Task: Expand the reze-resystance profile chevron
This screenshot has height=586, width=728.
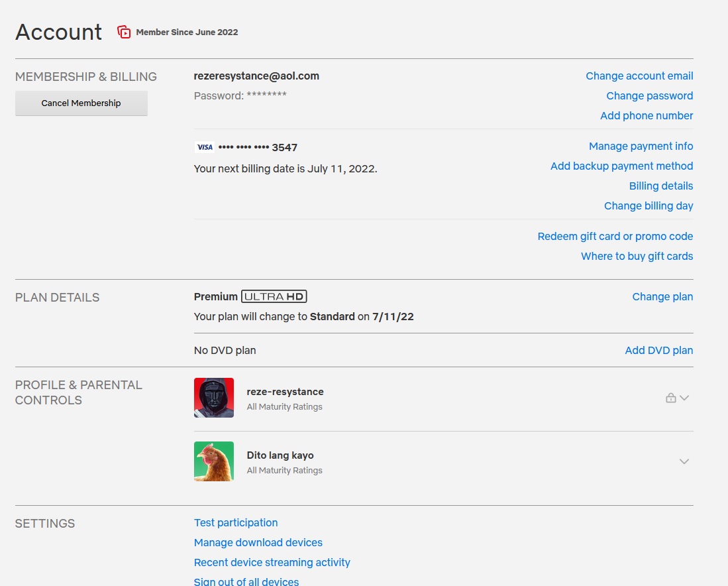Action: [x=684, y=398]
